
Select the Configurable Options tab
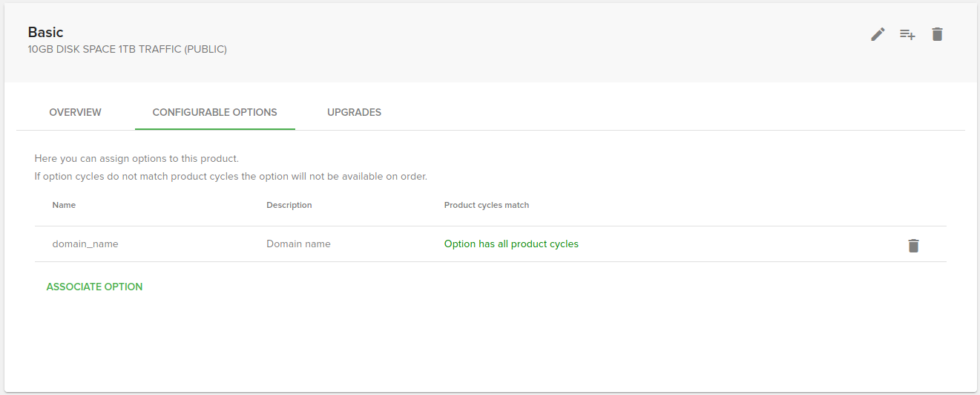click(214, 112)
